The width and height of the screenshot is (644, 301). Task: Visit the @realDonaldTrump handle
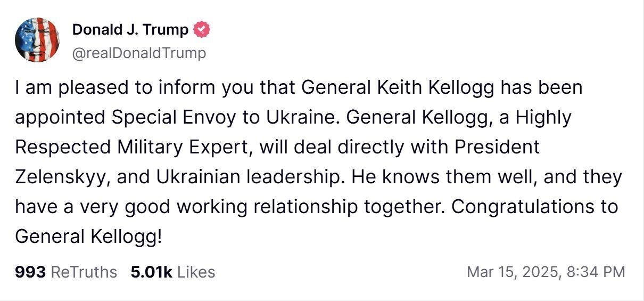click(x=139, y=53)
